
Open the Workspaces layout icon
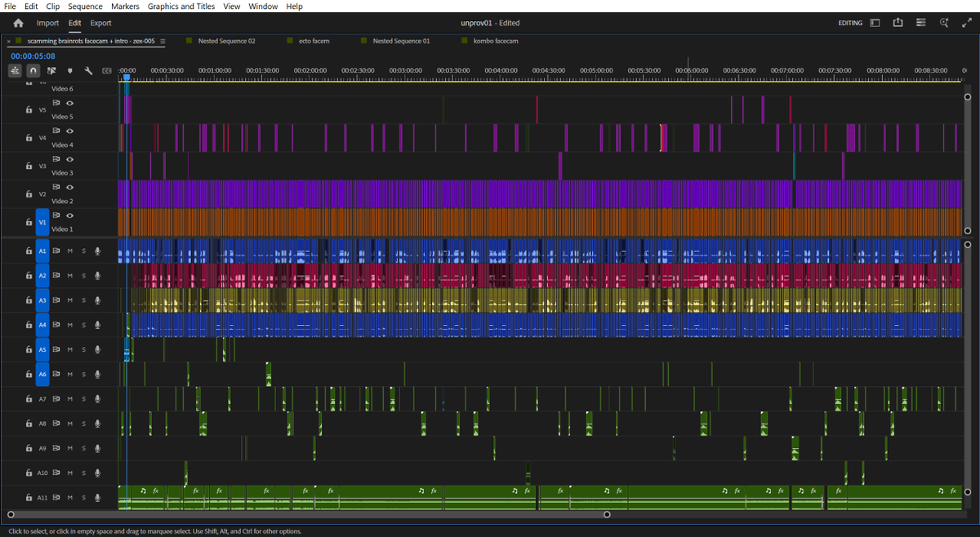875,23
